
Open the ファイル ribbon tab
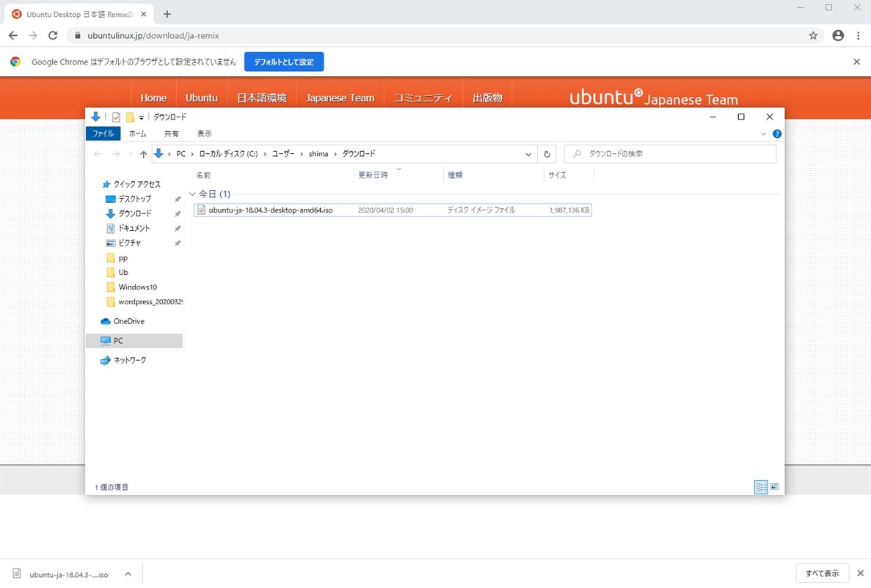(x=103, y=134)
